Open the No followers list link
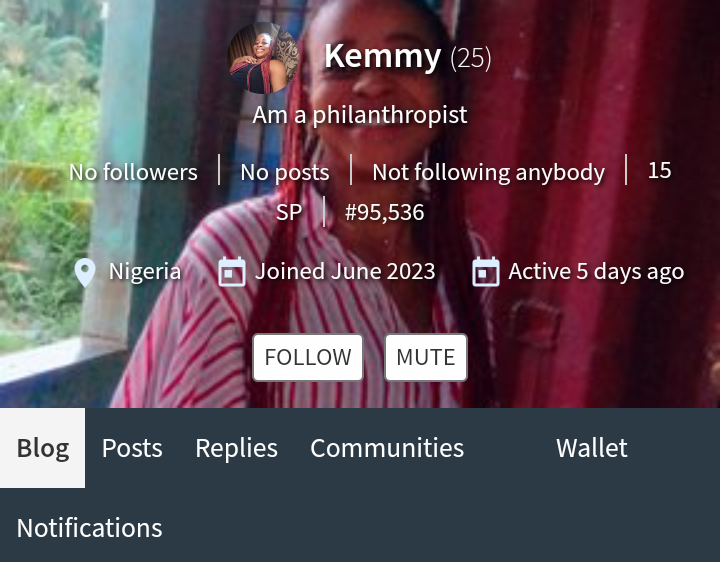 [133, 172]
